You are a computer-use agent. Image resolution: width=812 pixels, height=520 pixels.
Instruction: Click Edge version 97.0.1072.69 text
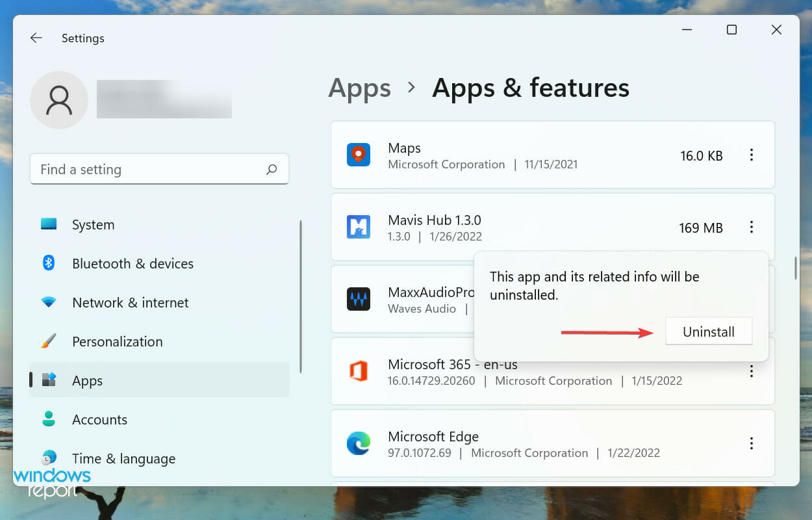pyautogui.click(x=419, y=453)
